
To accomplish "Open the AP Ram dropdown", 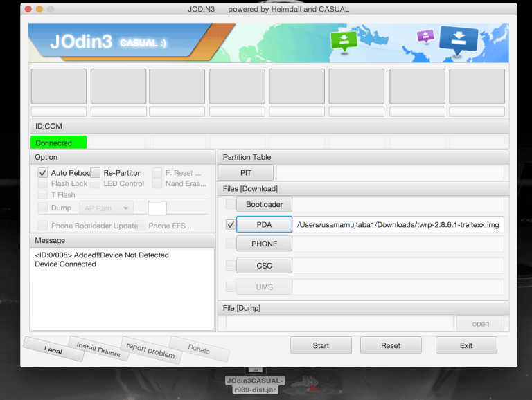I will (106, 208).
